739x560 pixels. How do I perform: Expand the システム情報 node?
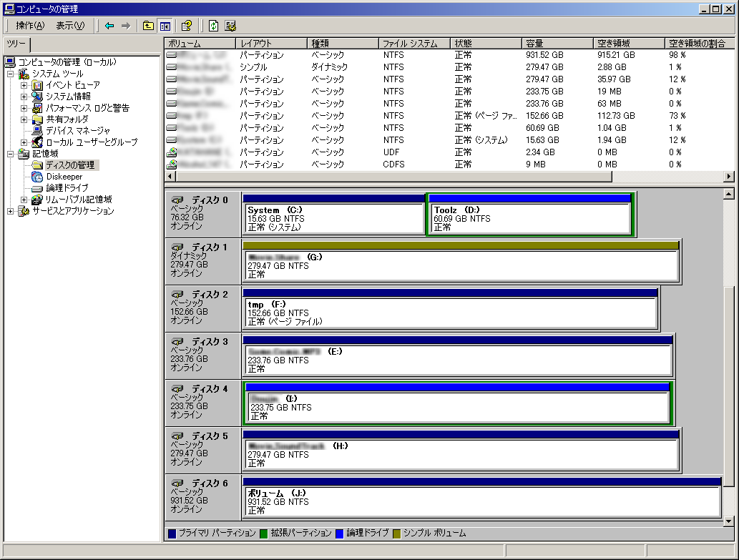tap(24, 97)
